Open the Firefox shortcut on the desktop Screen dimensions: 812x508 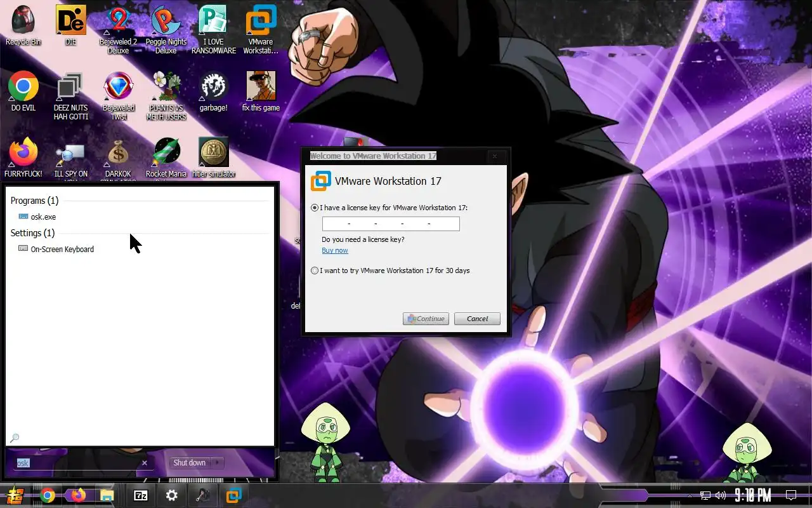(23, 157)
